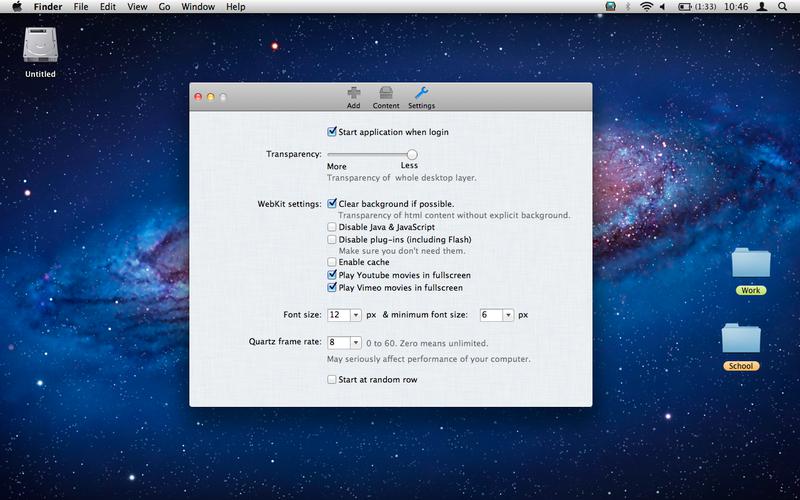This screenshot has height=500, width=800.
Task: Open the user account menu icon
Action: 762,7
